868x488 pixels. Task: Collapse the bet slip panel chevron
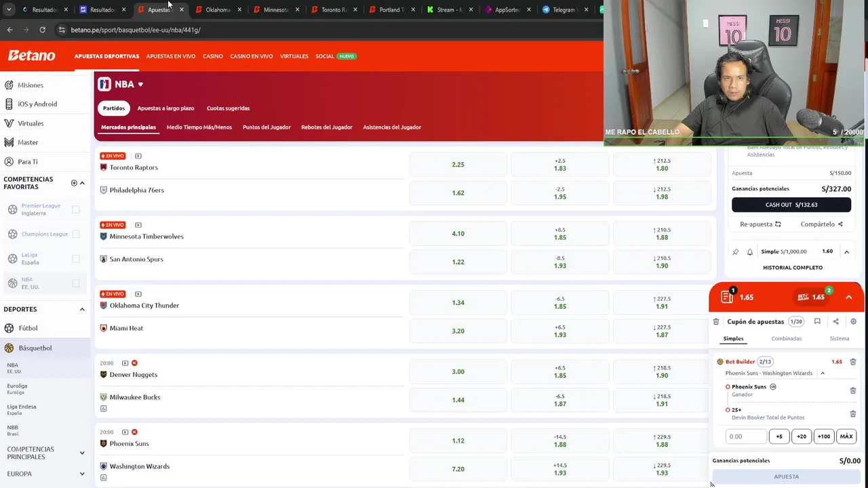[848, 297]
